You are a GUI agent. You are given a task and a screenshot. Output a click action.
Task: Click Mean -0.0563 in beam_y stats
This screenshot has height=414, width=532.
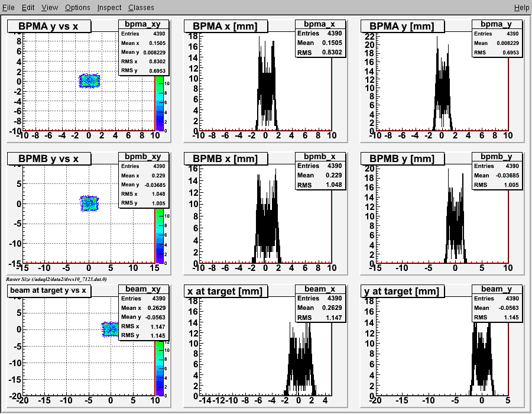pos(497,308)
